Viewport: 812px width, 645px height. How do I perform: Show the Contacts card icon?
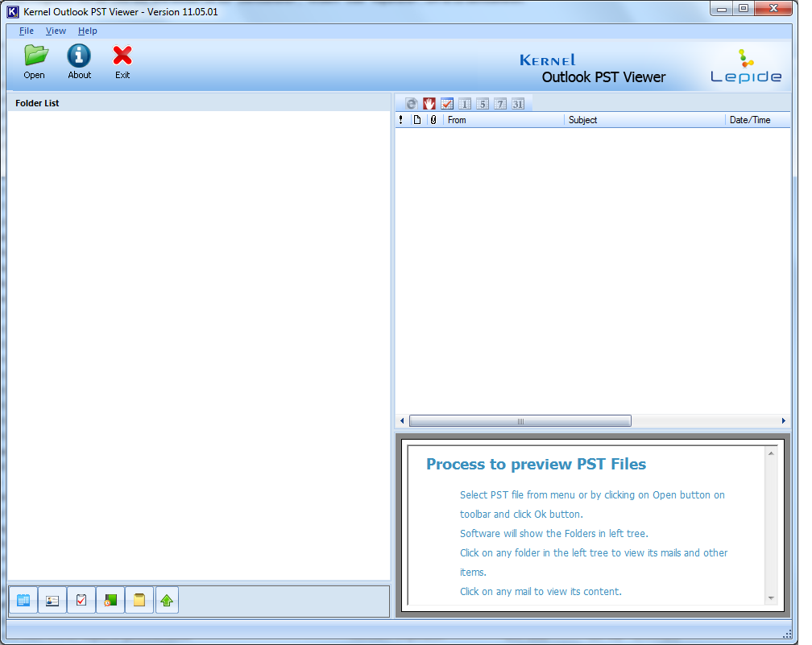[x=52, y=600]
